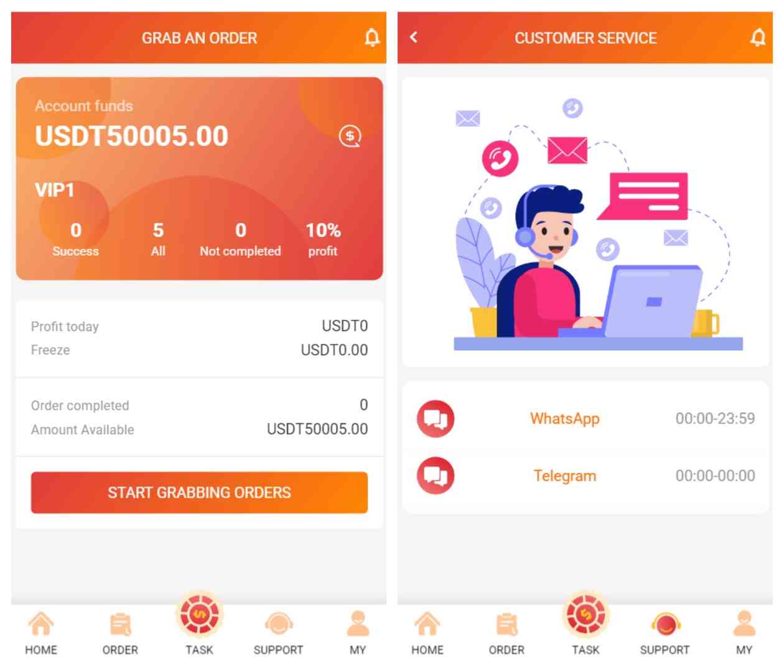Image resolution: width=784 pixels, height=672 pixels.
Task: Open the WhatsApp chat bubble icon
Action: click(436, 419)
